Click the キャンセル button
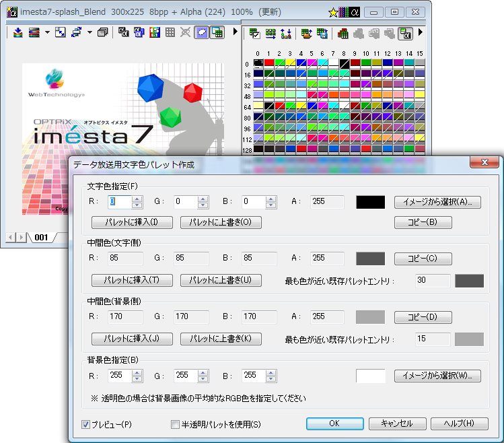The height and width of the screenshot is (443, 504). 397,423
